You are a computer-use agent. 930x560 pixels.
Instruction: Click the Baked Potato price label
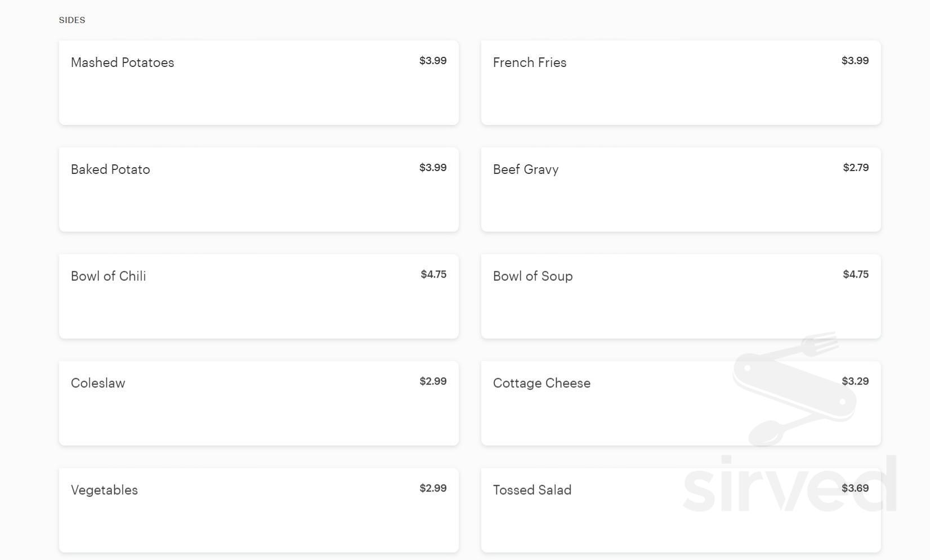tap(433, 168)
